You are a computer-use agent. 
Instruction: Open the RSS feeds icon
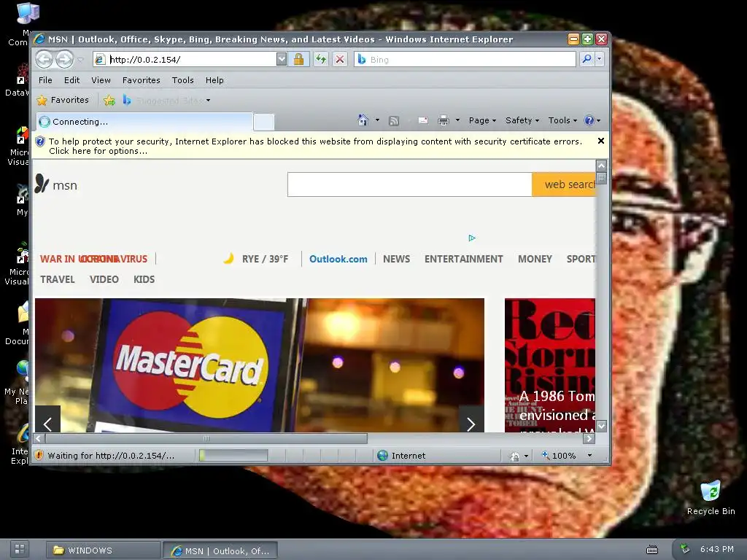point(394,121)
